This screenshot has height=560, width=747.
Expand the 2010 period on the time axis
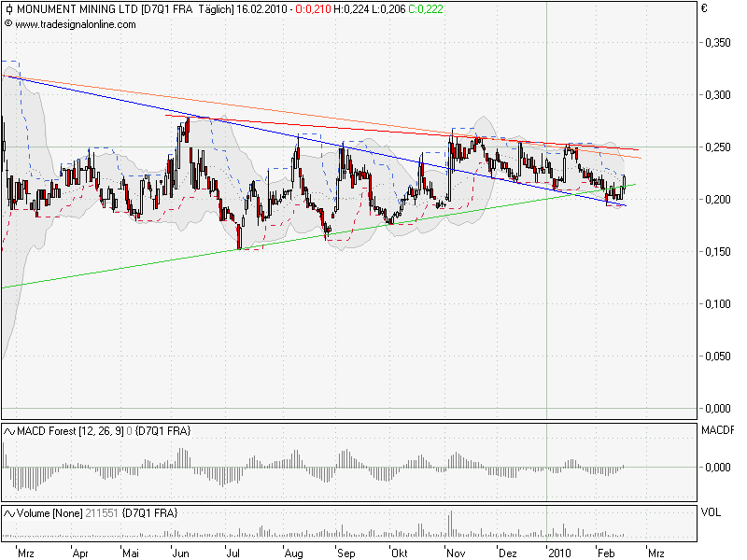560,552
